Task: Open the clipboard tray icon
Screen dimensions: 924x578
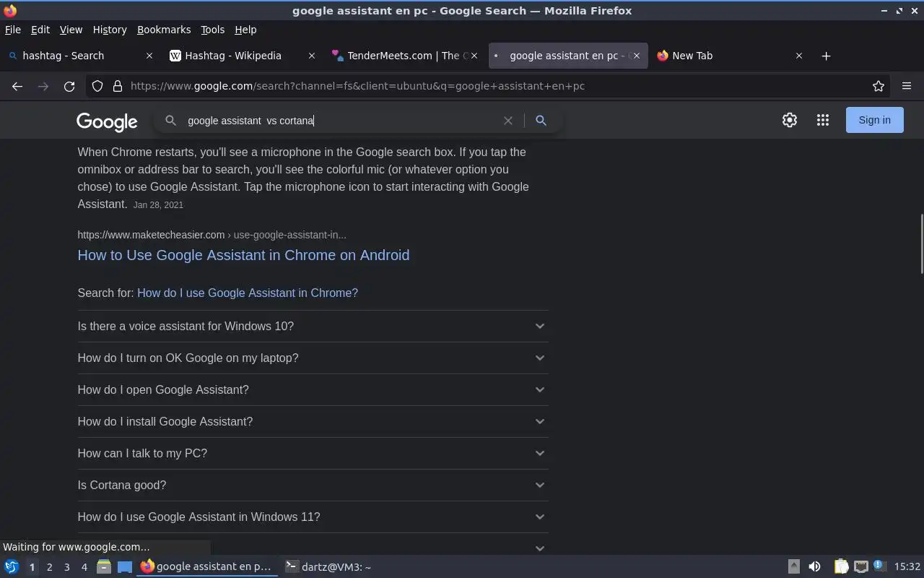Action: click(x=841, y=566)
